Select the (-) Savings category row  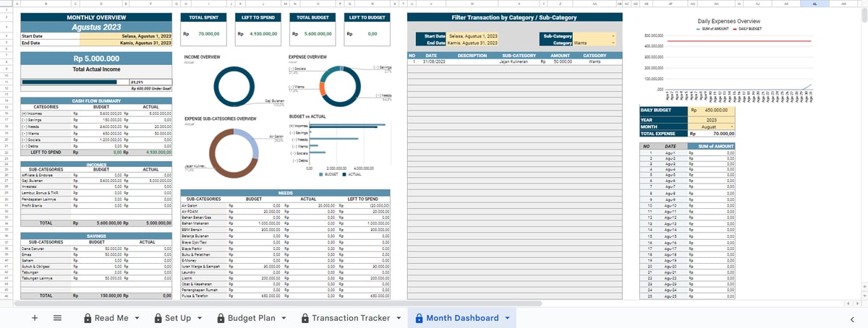(x=96, y=120)
